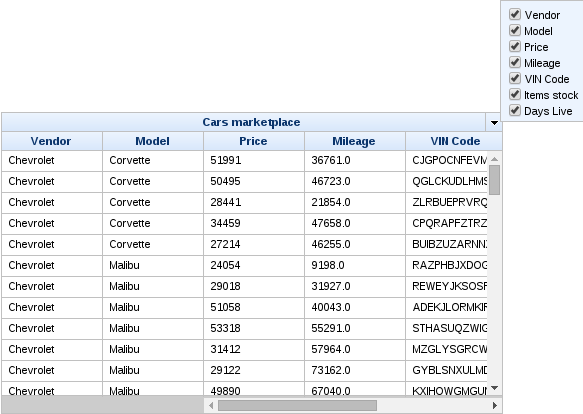Select the price cell 31412
The width and height of the screenshot is (583, 414).
coord(254,350)
